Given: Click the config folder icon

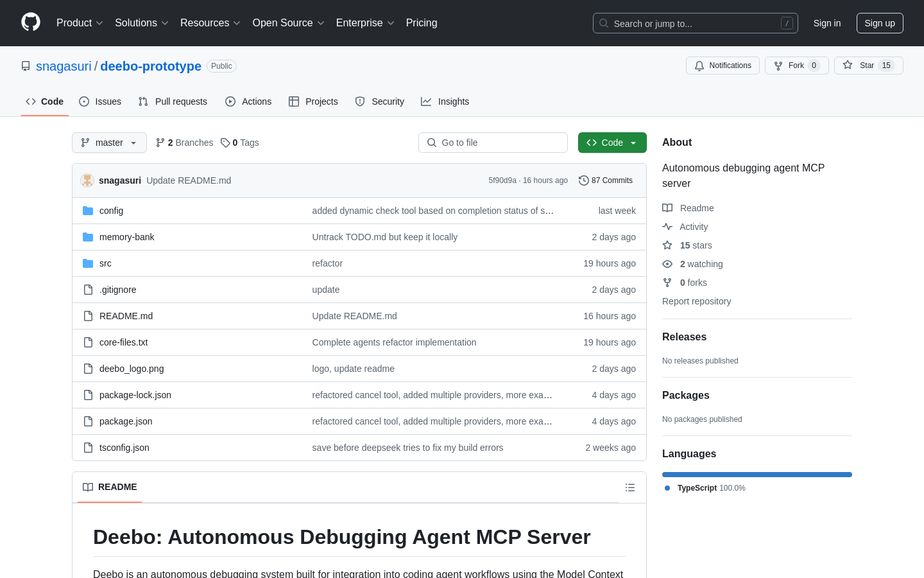Looking at the screenshot, I should coord(88,211).
